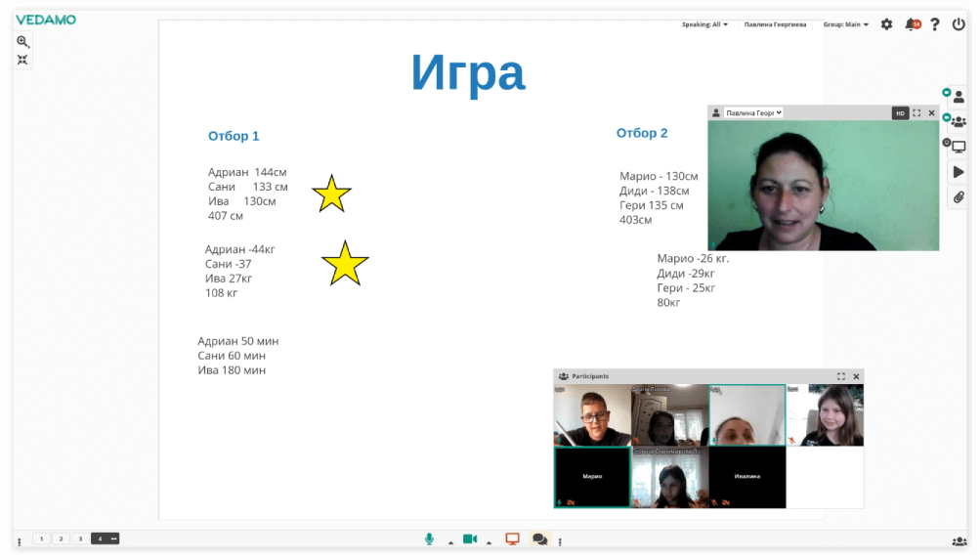Open the dots menu left of page 1
The image size is (980, 560).
coord(20,541)
